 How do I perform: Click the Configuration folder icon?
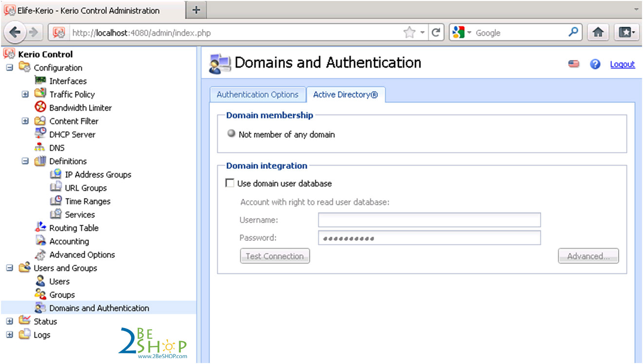(x=25, y=67)
